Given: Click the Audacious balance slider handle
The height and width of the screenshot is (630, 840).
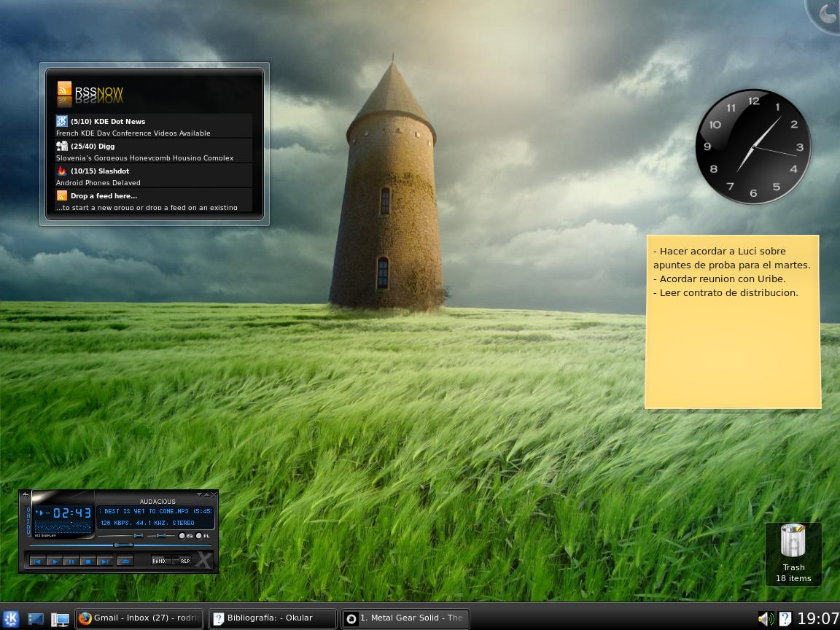Looking at the screenshot, I should click(161, 536).
